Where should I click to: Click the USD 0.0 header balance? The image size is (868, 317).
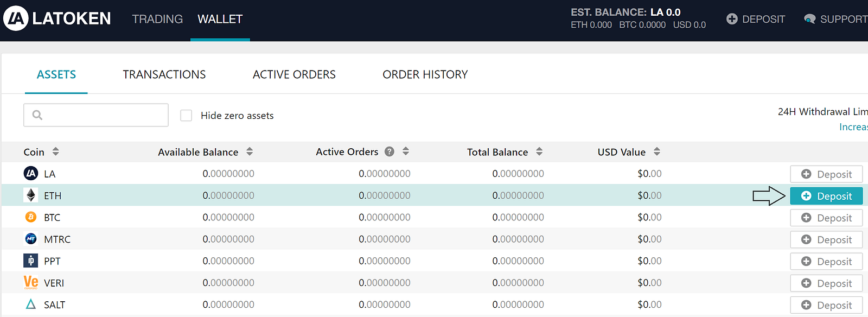pos(690,25)
